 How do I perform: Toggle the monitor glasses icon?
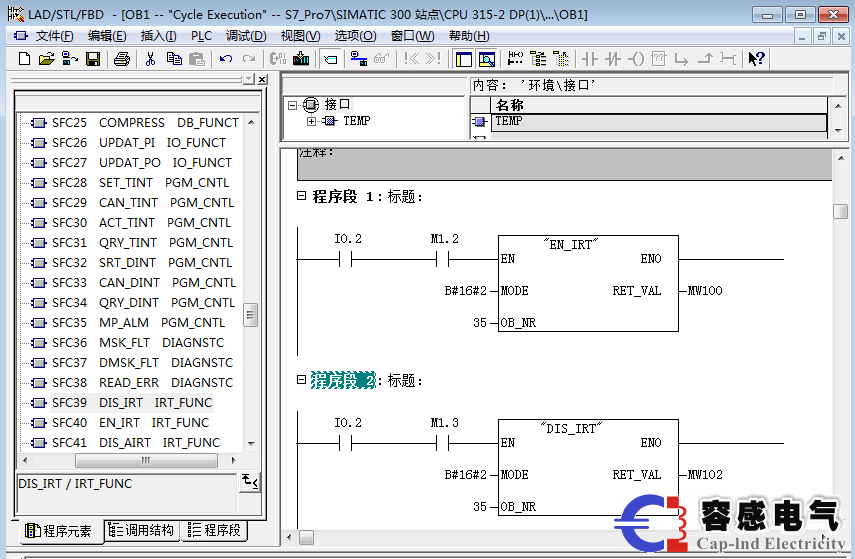(381, 59)
